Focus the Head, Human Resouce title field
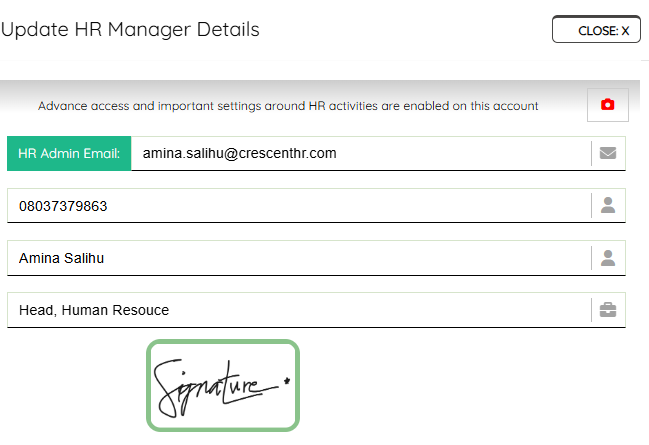The width and height of the screenshot is (649, 445). [x=299, y=310]
